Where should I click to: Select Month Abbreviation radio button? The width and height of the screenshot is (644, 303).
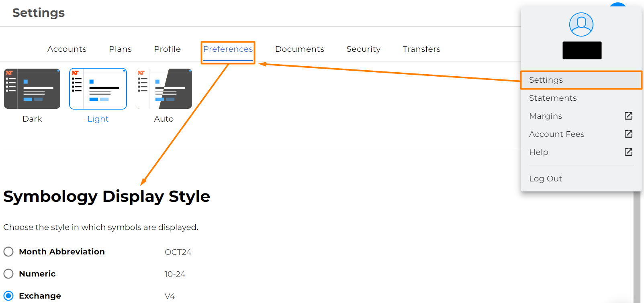point(8,252)
